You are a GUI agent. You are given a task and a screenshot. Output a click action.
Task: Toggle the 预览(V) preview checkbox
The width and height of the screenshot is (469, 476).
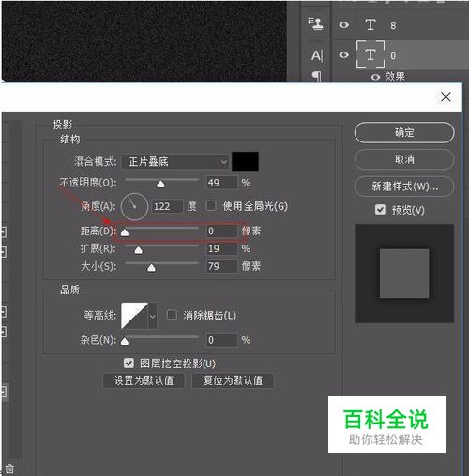pyautogui.click(x=380, y=210)
